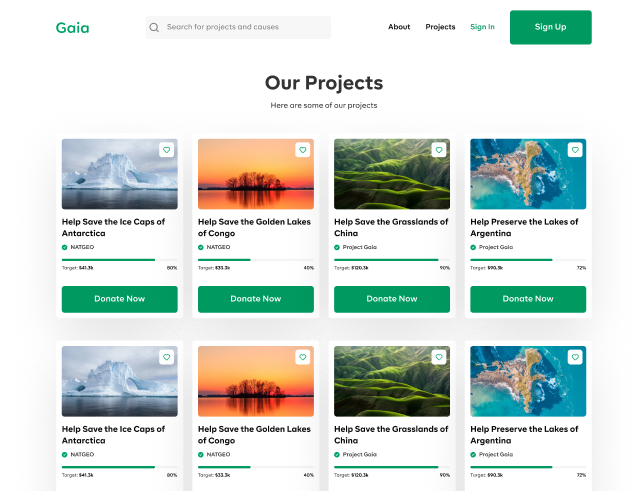This screenshot has height=491, width=639.
Task: Click the Gaia logo
Action: point(73,28)
